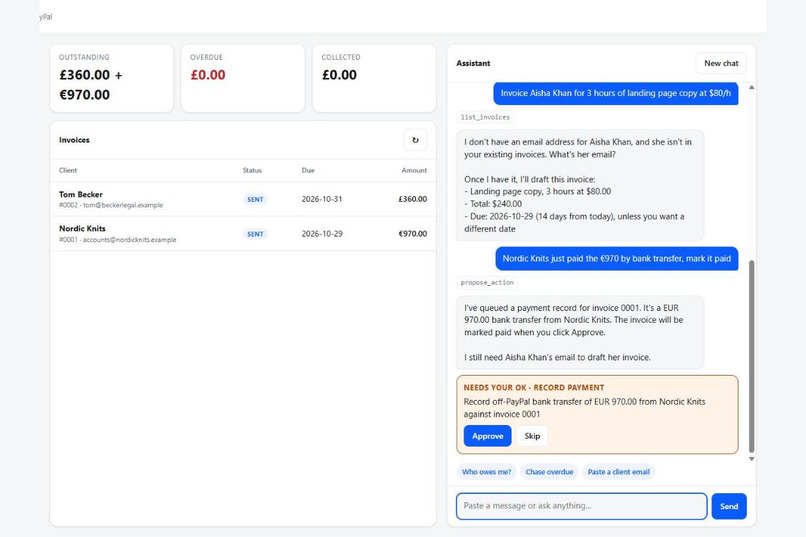Viewport: 806px width, 537px height.
Task: Click the SENT status for Nordic Knits
Action: [255, 234]
